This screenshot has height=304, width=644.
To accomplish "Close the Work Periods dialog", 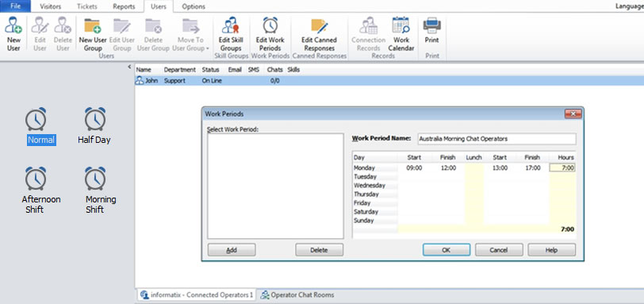I will (573, 114).
